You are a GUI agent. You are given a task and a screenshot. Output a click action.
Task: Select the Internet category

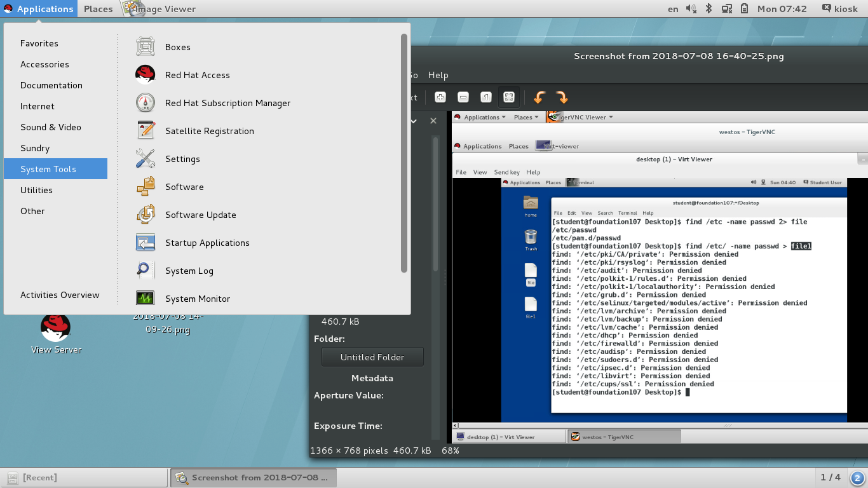(55, 106)
